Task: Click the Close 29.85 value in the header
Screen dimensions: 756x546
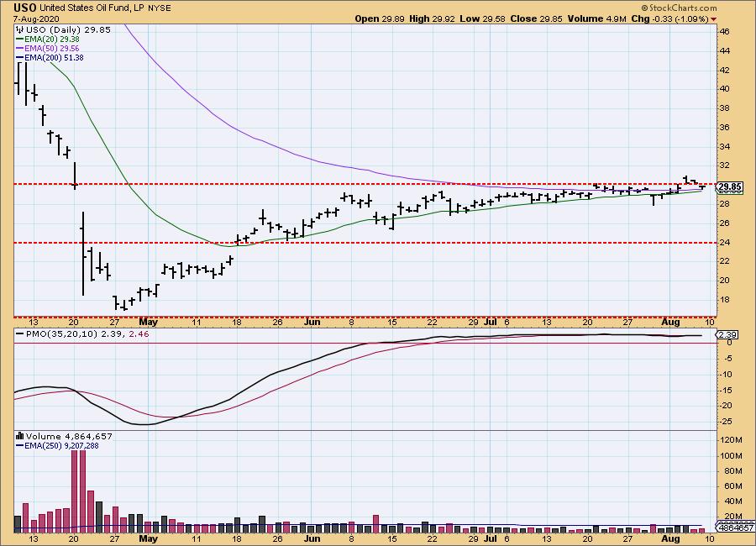Action: pyautogui.click(x=536, y=18)
